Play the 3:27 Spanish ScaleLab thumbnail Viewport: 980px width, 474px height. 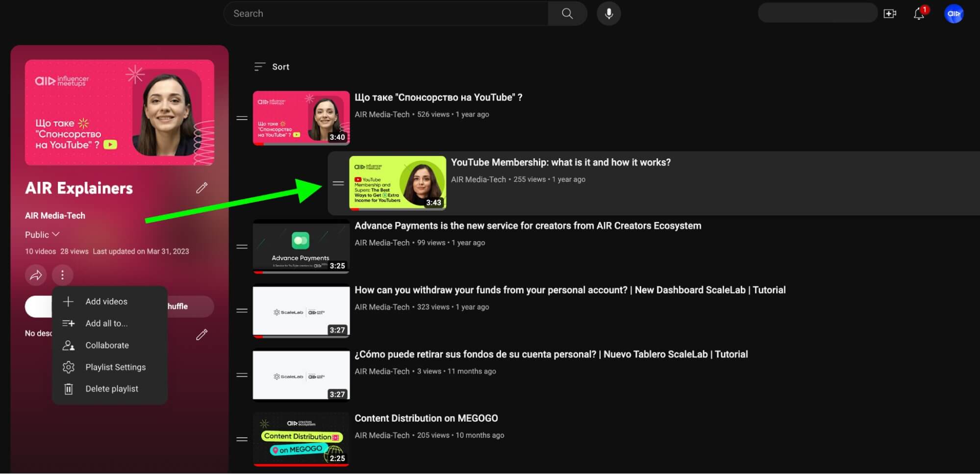coord(301,375)
